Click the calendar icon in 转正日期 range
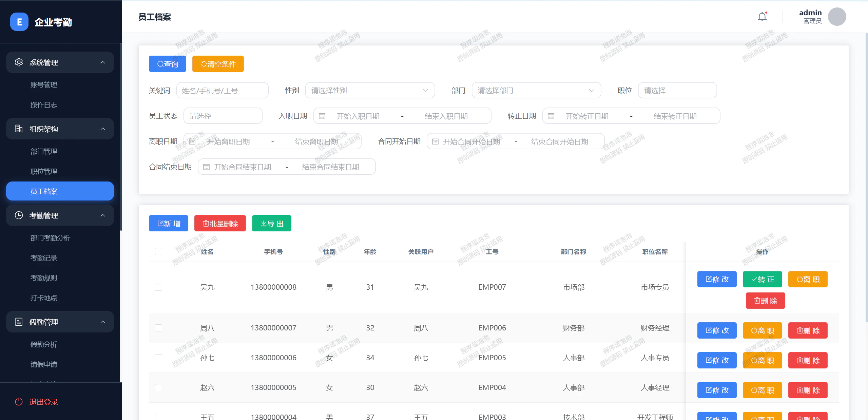This screenshot has width=868, height=420. [x=551, y=116]
